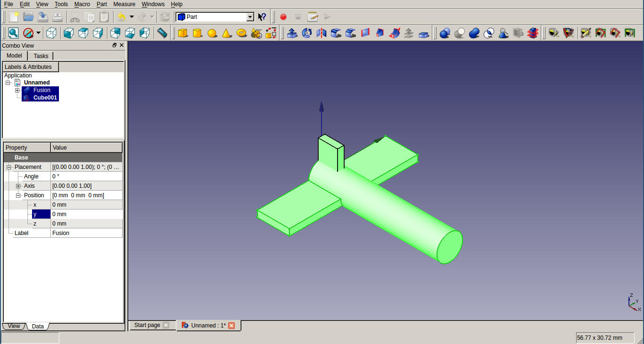The width and height of the screenshot is (644, 344).
Task: Open the Shape builder tool
Action: coord(271,33)
